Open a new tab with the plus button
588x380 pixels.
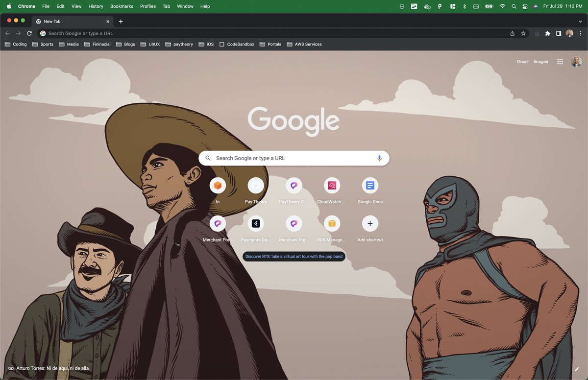coord(121,22)
